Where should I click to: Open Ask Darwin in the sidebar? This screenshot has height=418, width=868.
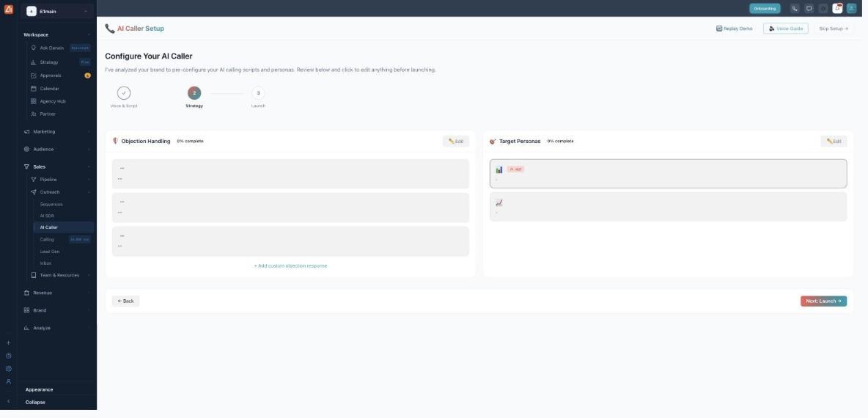[51, 48]
